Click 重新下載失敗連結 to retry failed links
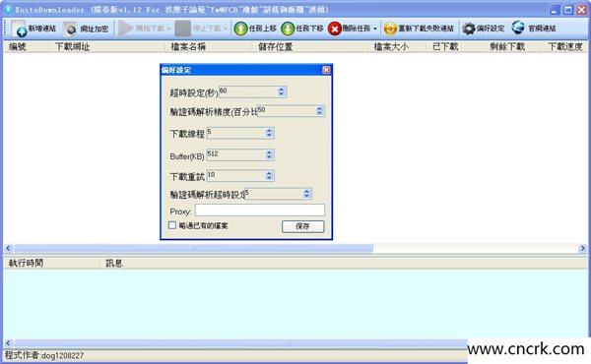The width and height of the screenshot is (591, 364). click(x=419, y=29)
